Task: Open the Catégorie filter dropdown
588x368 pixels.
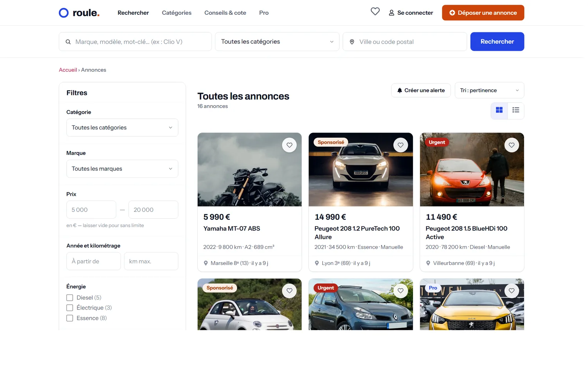Action: point(122,128)
